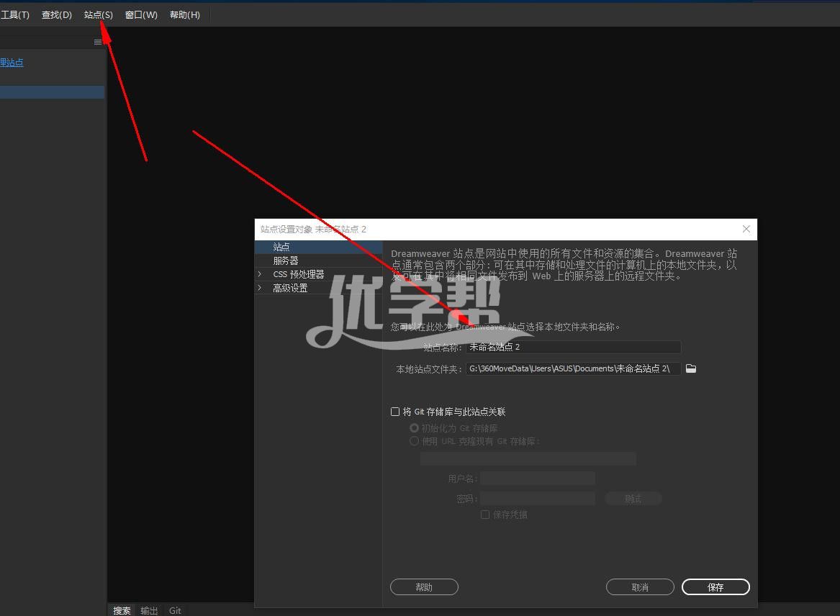Click the 帮助 button in the dialog
This screenshot has height=616, width=840.
[424, 587]
